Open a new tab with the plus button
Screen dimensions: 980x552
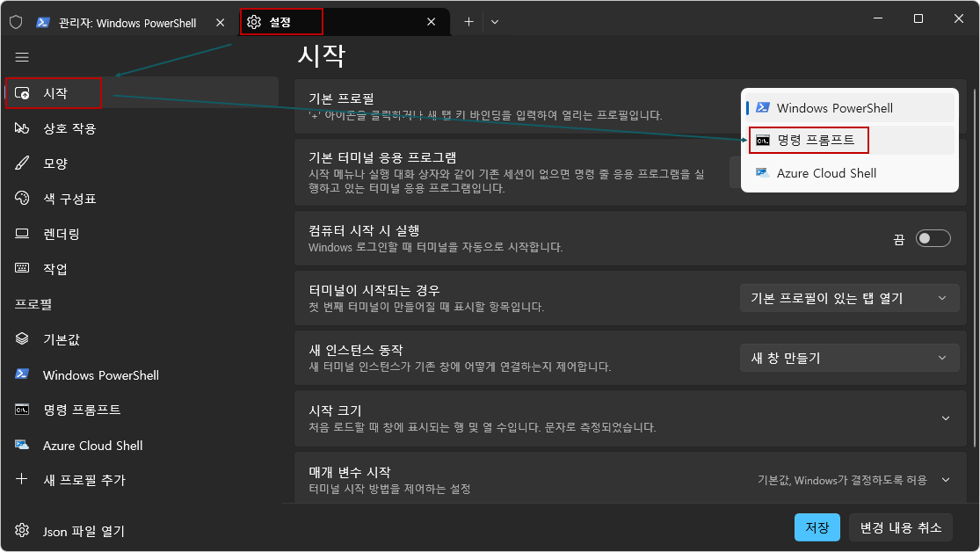click(468, 22)
